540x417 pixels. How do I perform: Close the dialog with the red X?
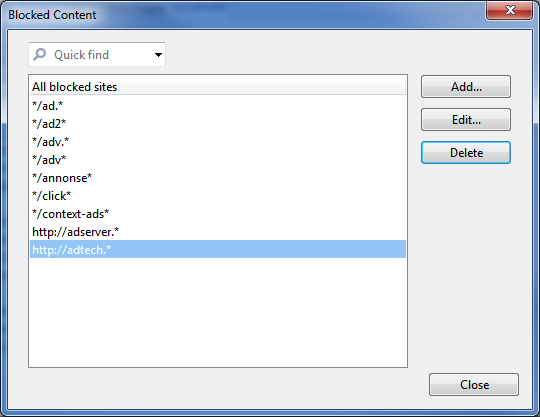pyautogui.click(x=509, y=10)
